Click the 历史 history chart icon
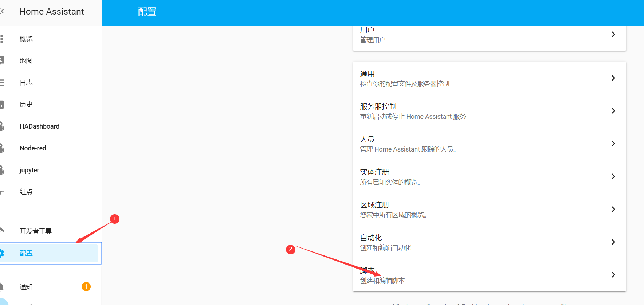Screen dimensions: 644x305 (x=2, y=105)
